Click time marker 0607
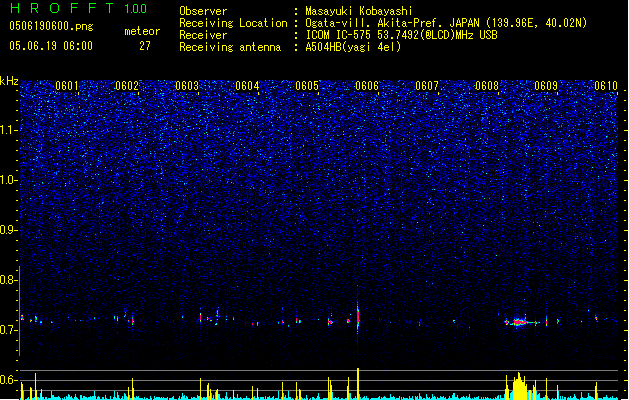The image size is (629, 400). point(427,86)
